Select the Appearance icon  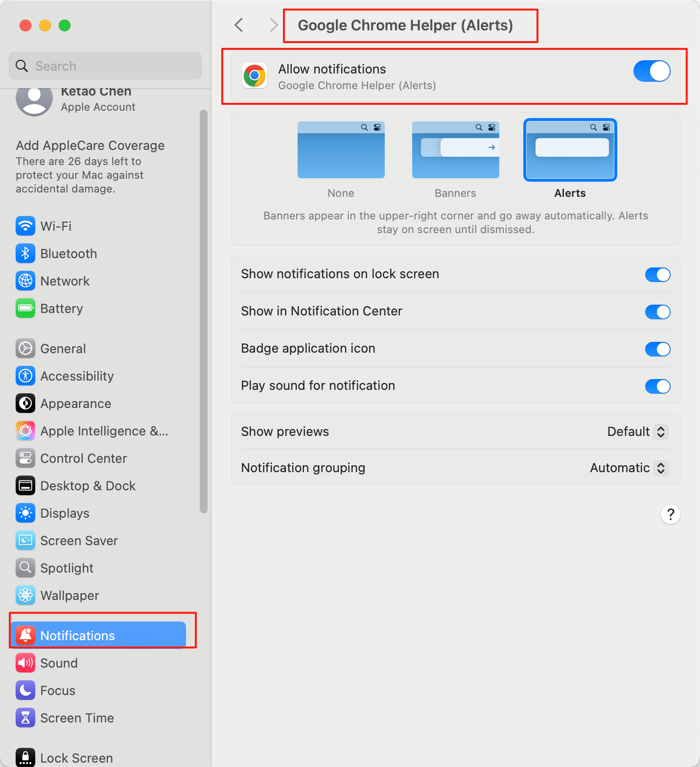[25, 403]
